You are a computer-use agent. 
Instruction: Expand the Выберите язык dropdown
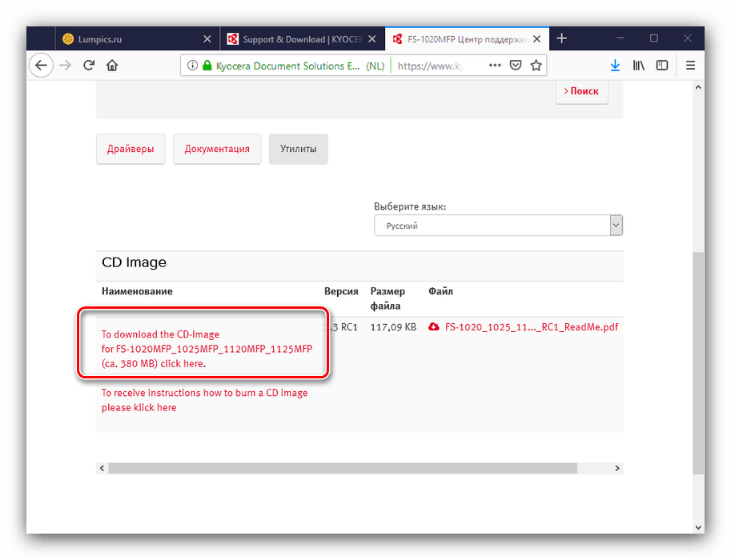pyautogui.click(x=498, y=226)
